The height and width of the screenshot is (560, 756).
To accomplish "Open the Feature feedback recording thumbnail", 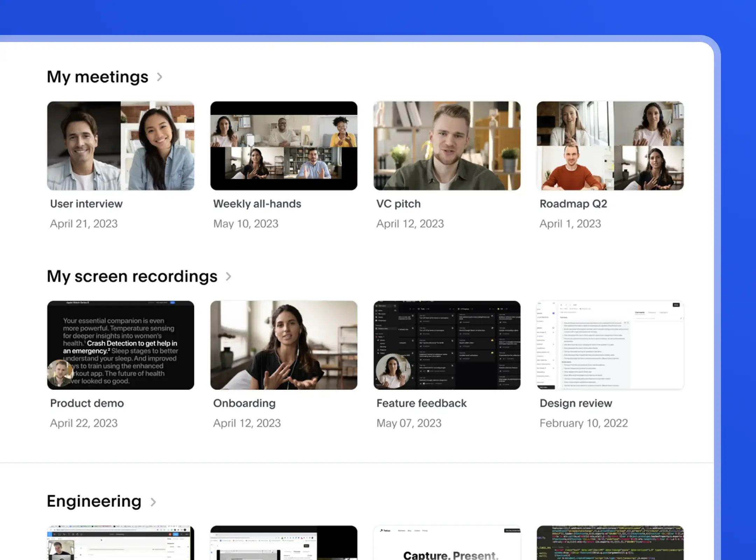I will [447, 345].
